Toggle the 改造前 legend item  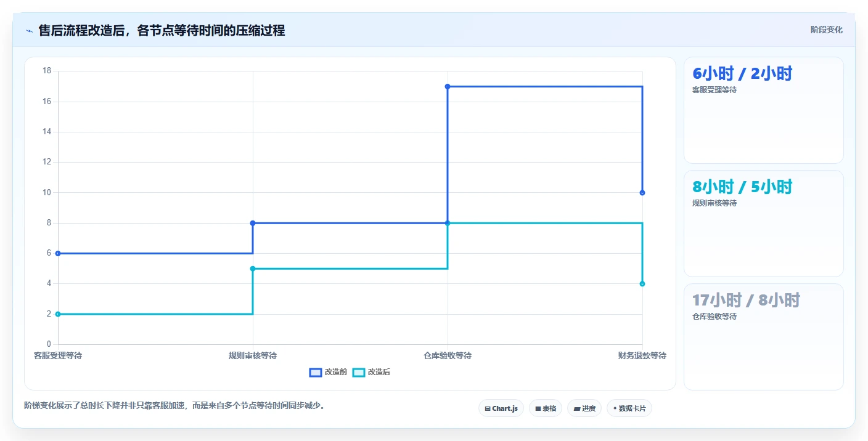(328, 372)
